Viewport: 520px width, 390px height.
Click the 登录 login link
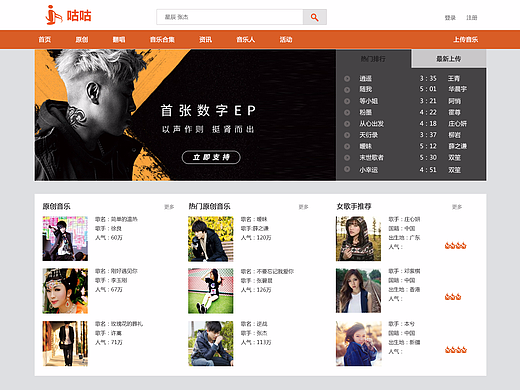point(450,18)
